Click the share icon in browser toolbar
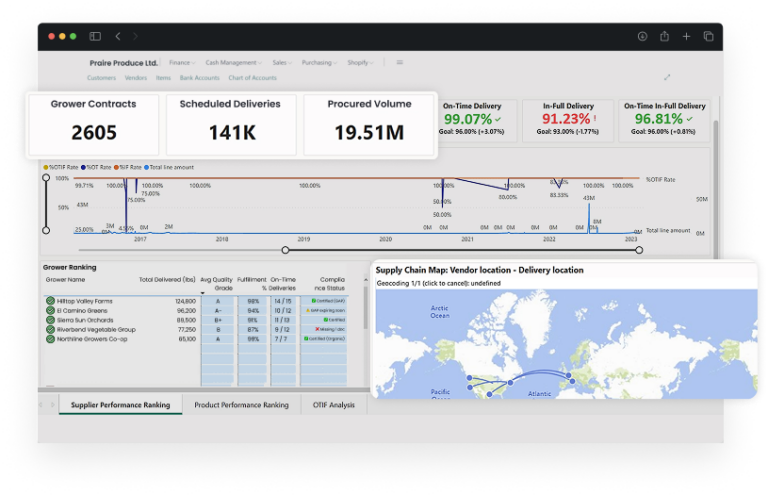The width and height of the screenshot is (768, 495). (664, 36)
